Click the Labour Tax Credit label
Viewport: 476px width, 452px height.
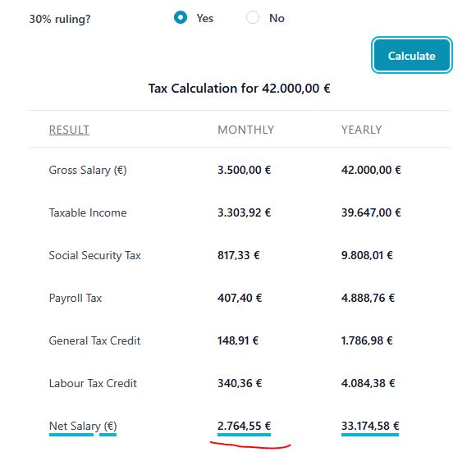(93, 383)
